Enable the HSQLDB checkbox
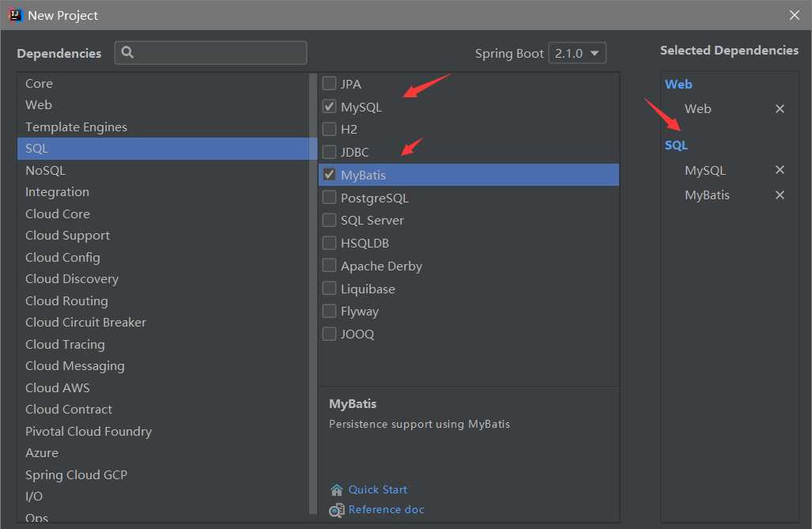 [x=330, y=243]
